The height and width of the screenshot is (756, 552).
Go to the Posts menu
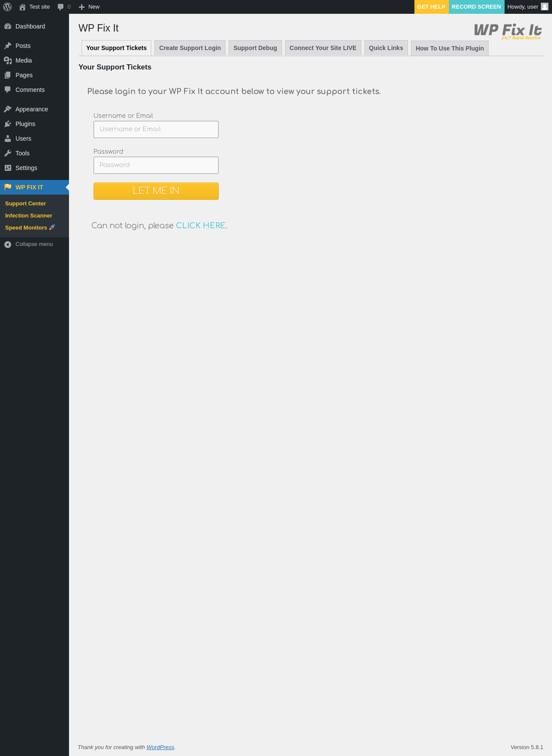click(x=34, y=46)
